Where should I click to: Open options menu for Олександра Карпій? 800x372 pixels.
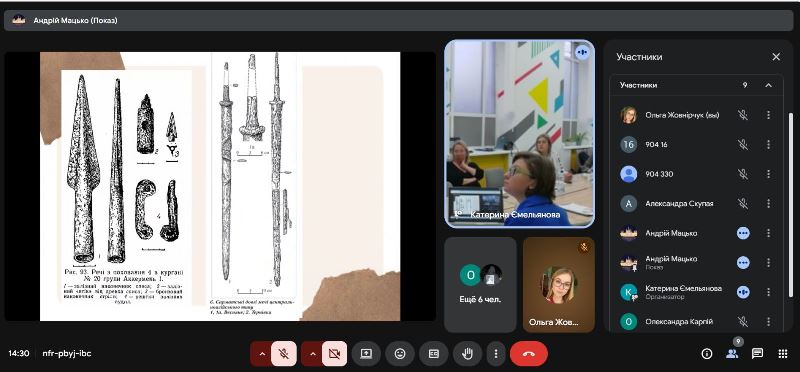[x=768, y=321]
